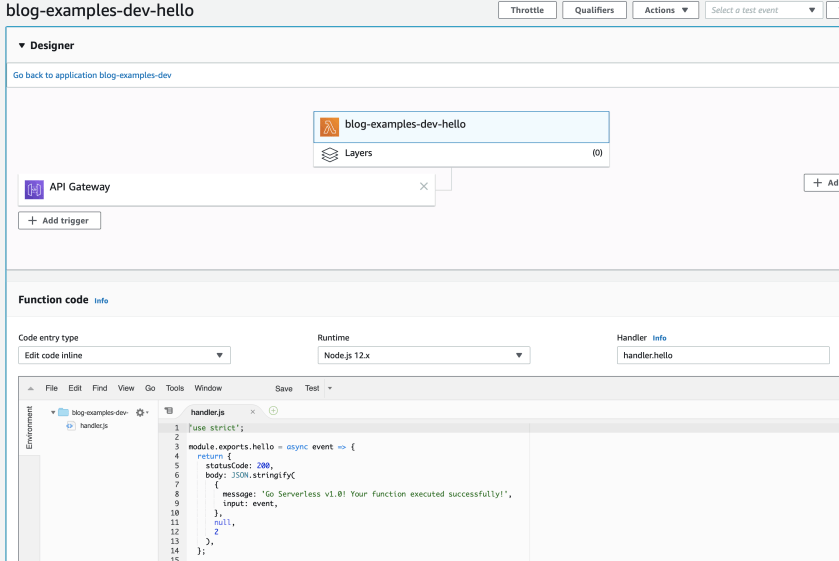Open the Function code Info link
The width and height of the screenshot is (839, 561).
pyautogui.click(x=101, y=301)
